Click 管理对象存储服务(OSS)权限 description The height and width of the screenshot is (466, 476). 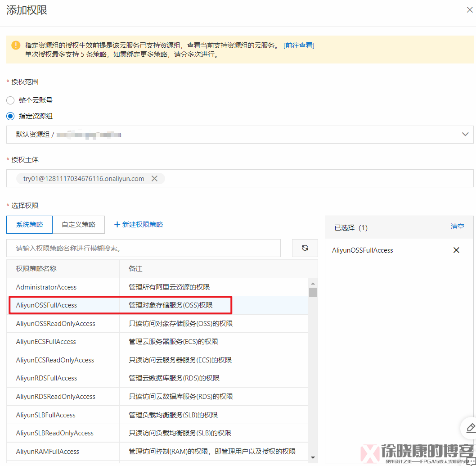click(171, 305)
